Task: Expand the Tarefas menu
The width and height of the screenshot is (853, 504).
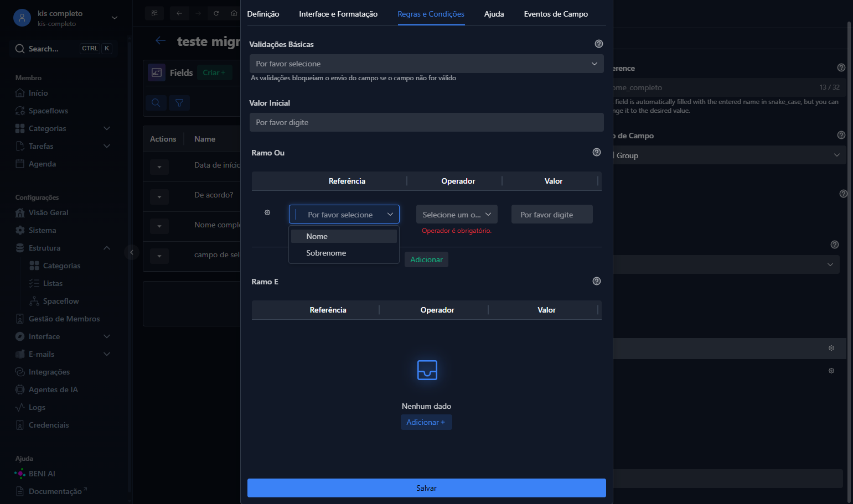Action: pos(64,146)
